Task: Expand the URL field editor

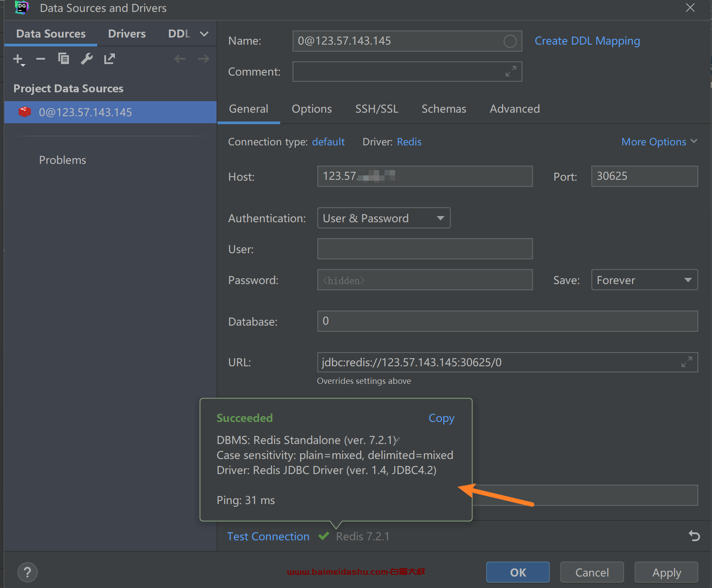Action: pos(687,362)
